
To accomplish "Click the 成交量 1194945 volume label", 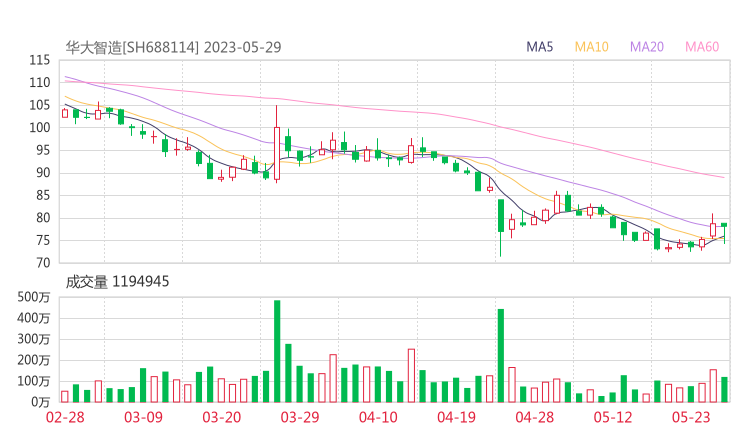I will tap(117, 281).
